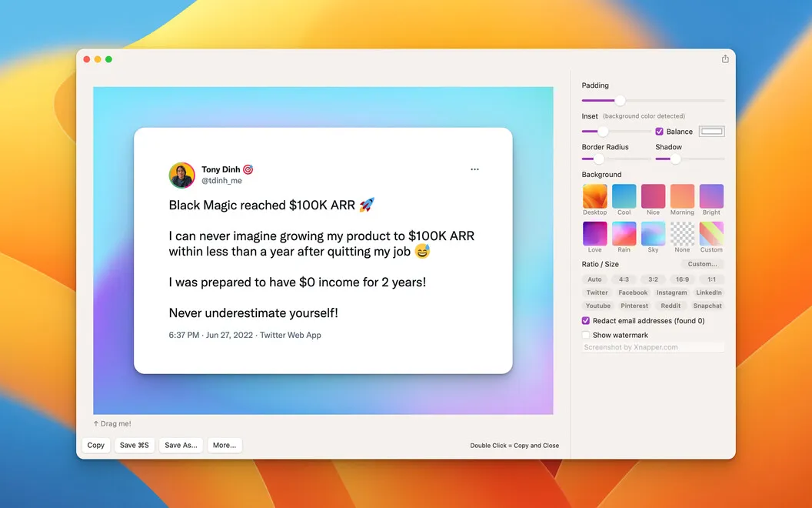Click "(background color detected)" label
This screenshot has height=508, width=812.
(x=644, y=116)
